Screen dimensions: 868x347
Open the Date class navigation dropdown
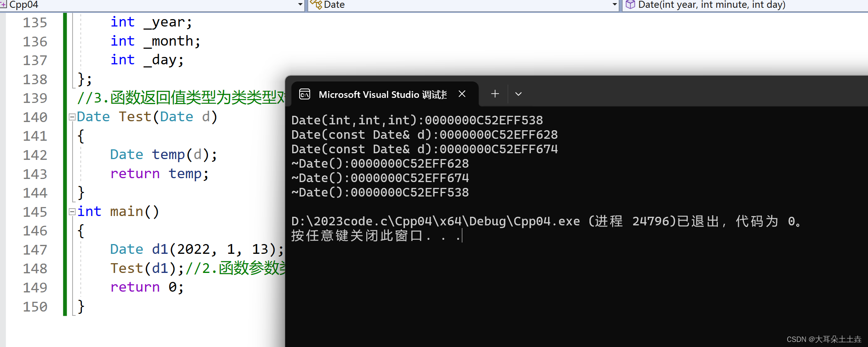[x=615, y=5]
